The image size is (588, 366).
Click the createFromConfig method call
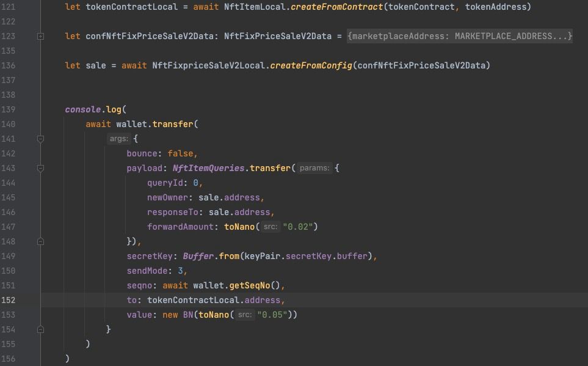pos(311,65)
